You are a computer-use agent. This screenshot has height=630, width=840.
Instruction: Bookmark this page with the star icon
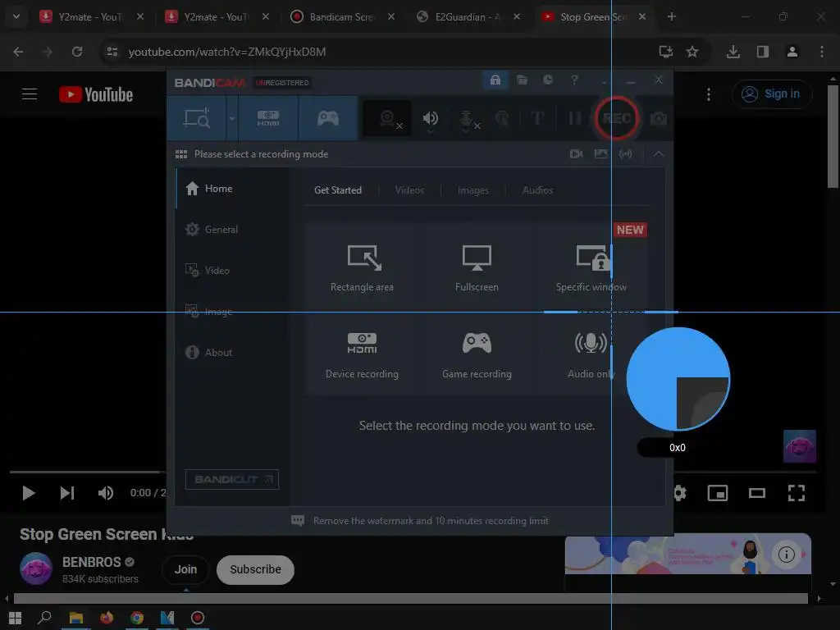tap(692, 52)
